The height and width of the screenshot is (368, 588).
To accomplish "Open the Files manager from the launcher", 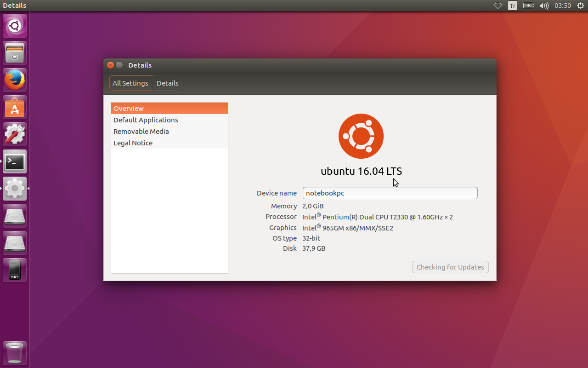I will pyautogui.click(x=15, y=53).
